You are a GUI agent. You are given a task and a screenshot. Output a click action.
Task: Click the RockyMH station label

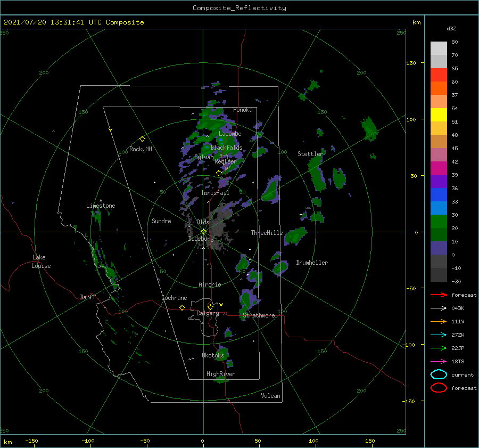click(x=141, y=149)
